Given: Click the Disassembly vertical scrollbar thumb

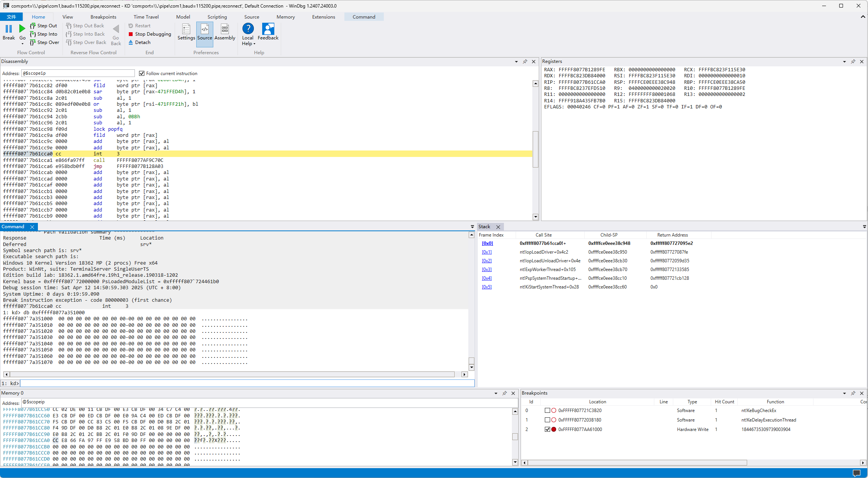Looking at the screenshot, I should point(535,149).
